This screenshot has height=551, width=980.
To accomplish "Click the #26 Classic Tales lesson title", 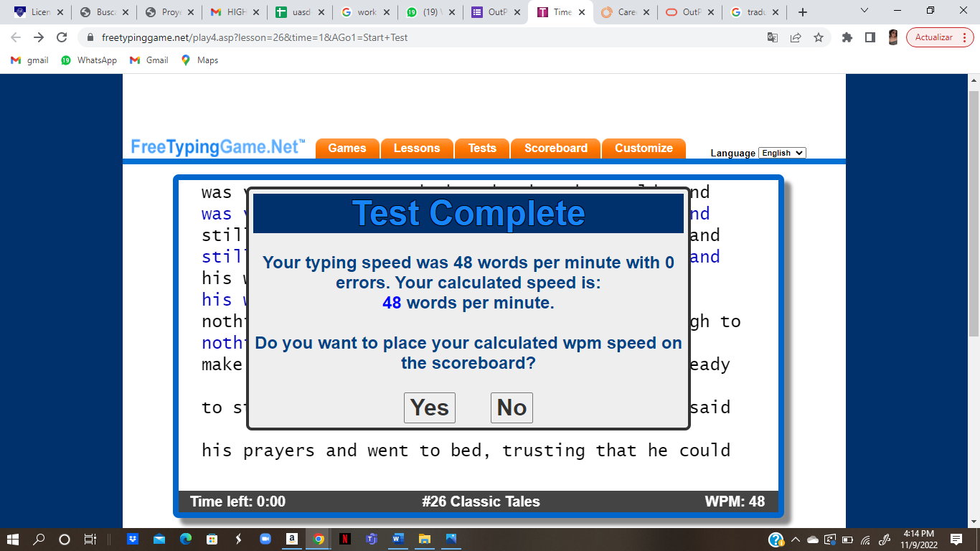I will (x=481, y=501).
